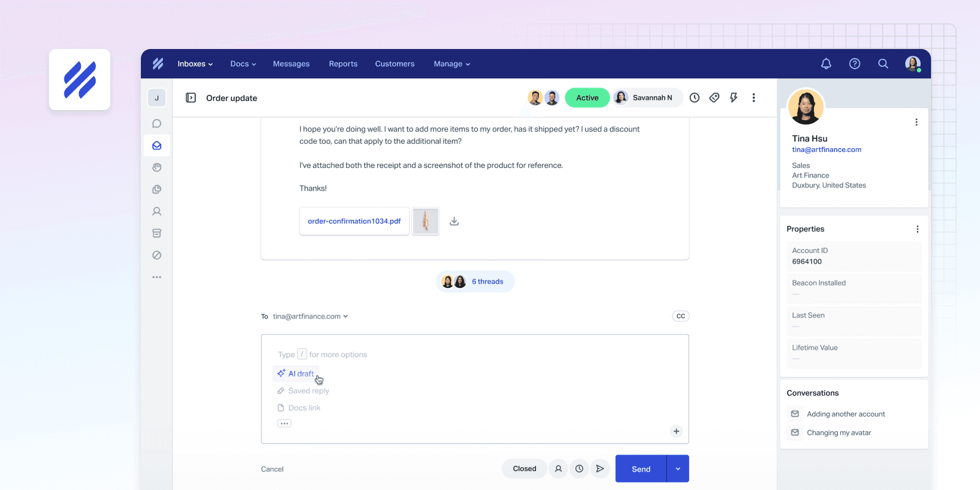Click the Beacon Installed property field
Screen dimensions: 980x490
click(x=854, y=288)
